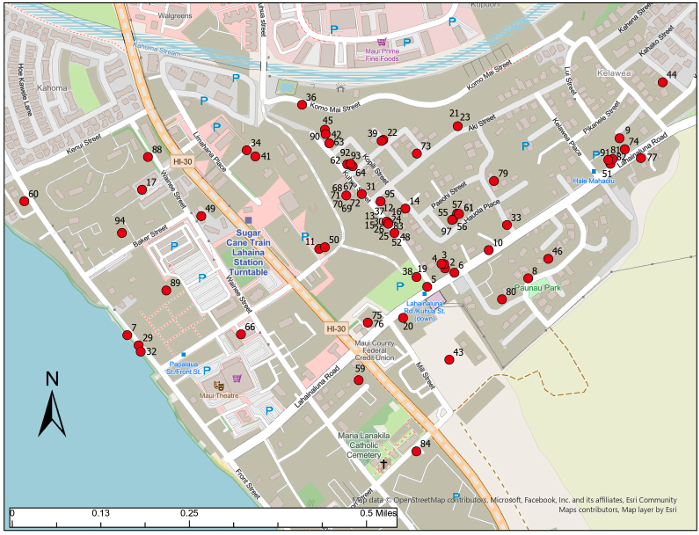Click the Sugar Cane Train Lahaina Station Turntable label
699x535 pixels.
248,252
